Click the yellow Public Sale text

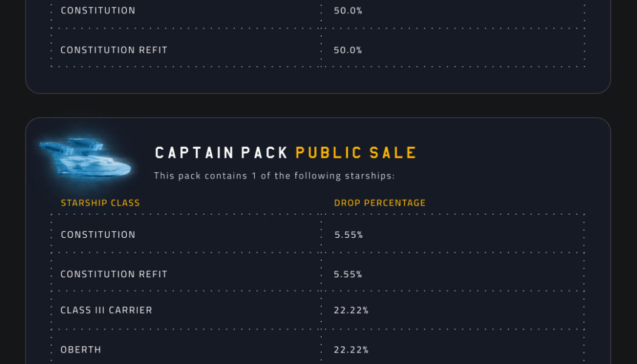[x=356, y=153]
